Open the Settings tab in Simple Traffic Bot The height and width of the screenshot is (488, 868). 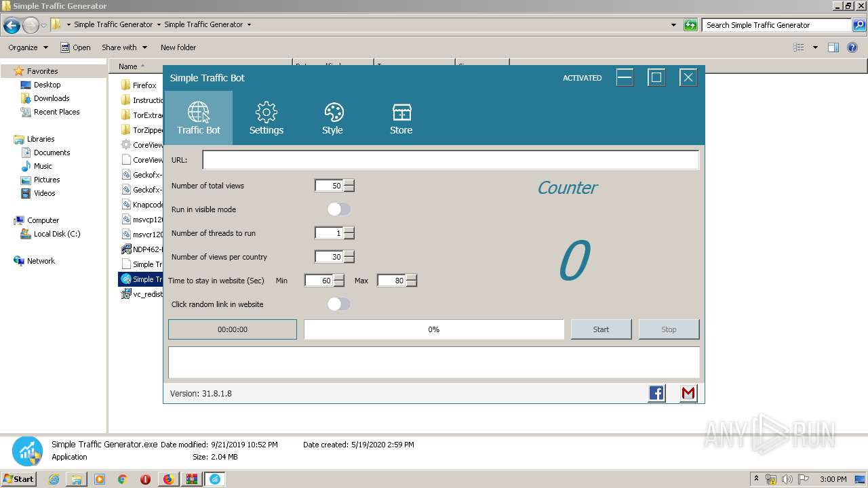click(267, 118)
